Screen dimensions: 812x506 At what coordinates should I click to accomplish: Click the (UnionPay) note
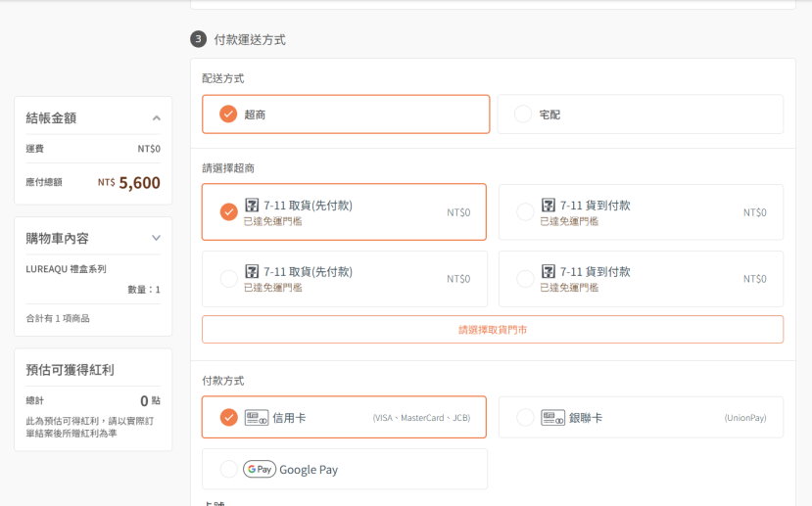745,418
